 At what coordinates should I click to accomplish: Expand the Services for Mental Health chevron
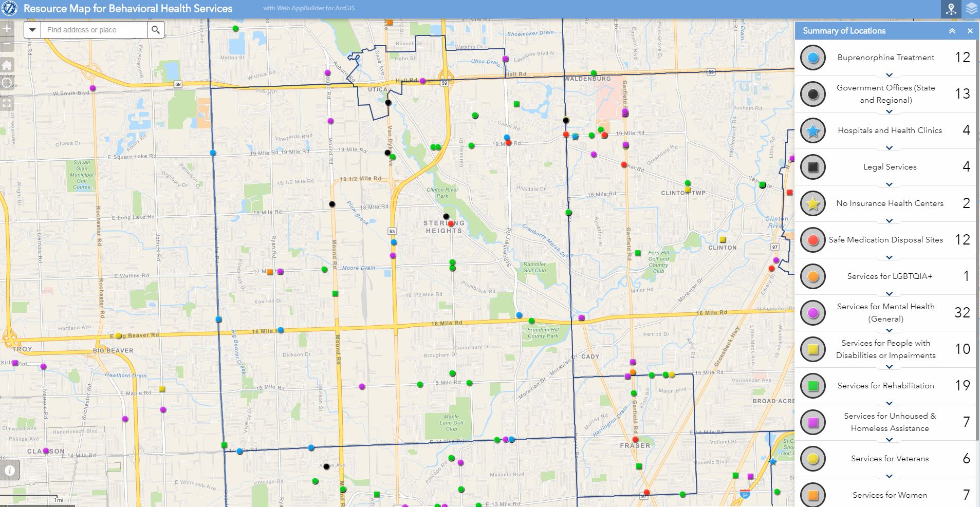click(x=890, y=330)
